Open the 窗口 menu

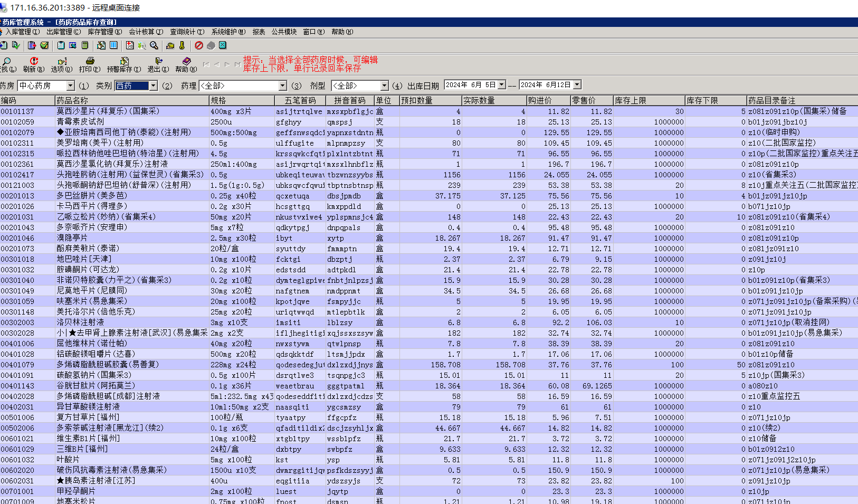coord(314,32)
